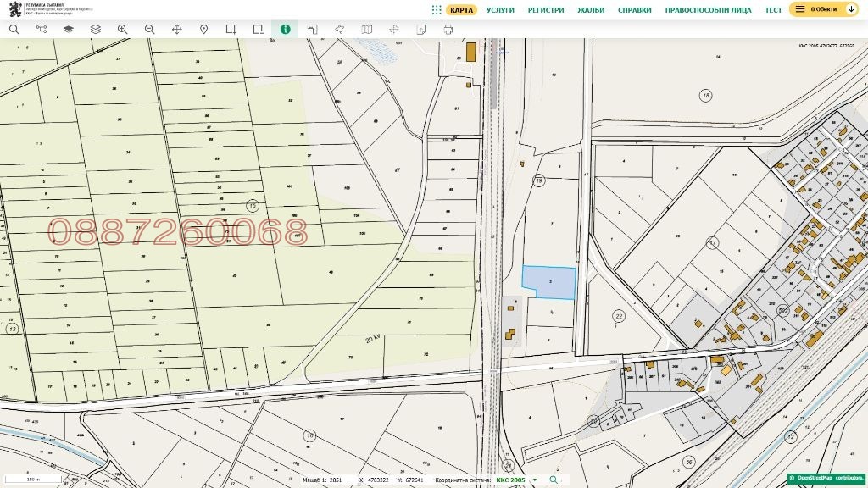Open the apps grid icon
868x488 pixels.
[436, 10]
